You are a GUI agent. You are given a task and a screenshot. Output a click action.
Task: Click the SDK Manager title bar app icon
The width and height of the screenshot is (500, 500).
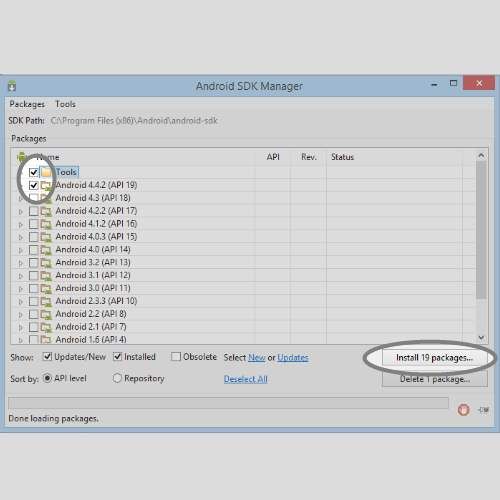[12, 86]
